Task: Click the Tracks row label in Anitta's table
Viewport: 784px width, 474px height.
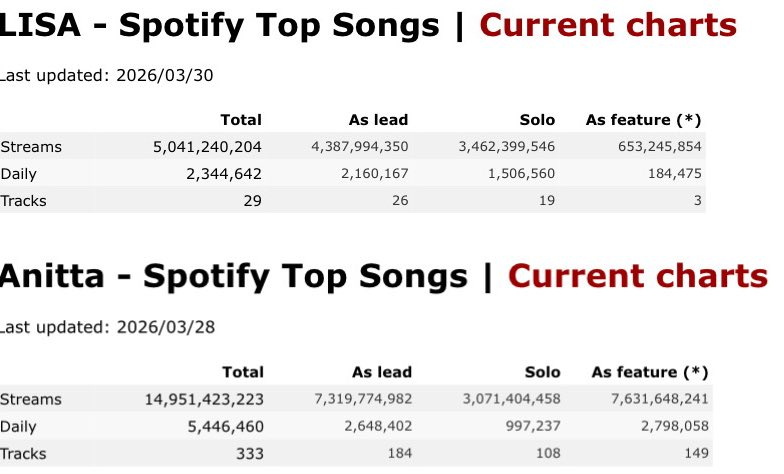Action: tap(24, 453)
